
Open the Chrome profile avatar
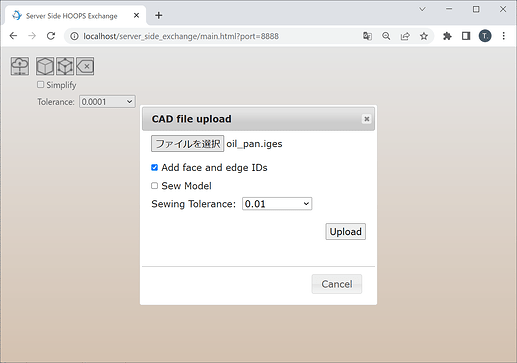click(485, 36)
